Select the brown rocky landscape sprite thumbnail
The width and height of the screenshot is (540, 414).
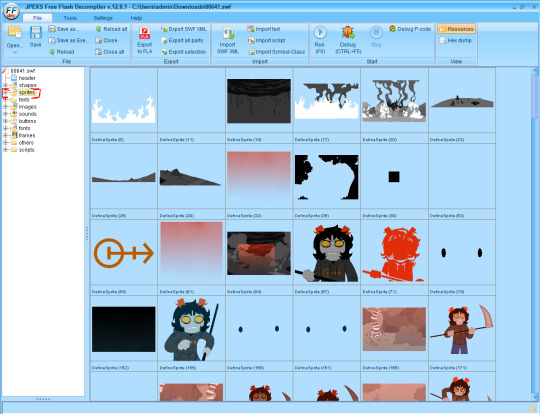coord(394,329)
